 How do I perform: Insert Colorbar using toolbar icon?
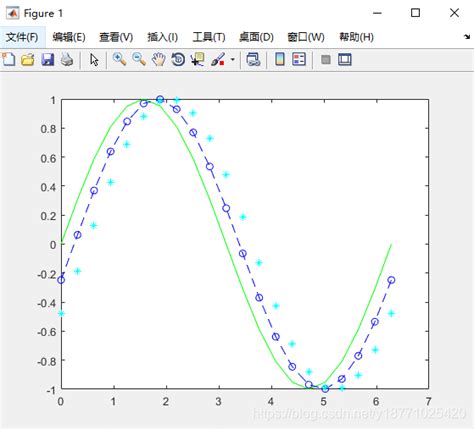[x=280, y=60]
